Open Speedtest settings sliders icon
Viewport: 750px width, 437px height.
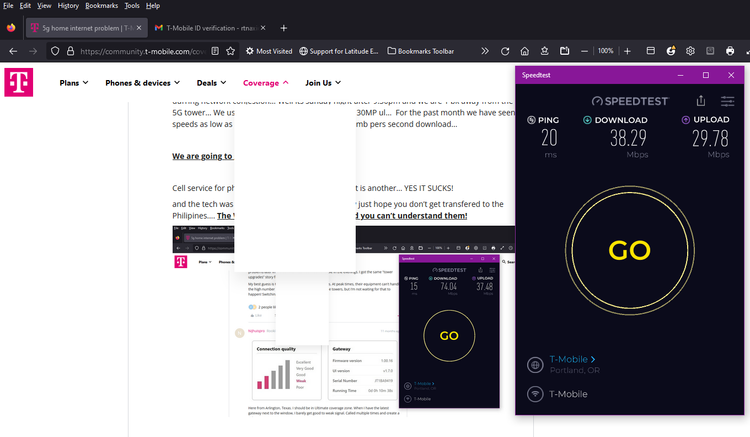click(728, 101)
